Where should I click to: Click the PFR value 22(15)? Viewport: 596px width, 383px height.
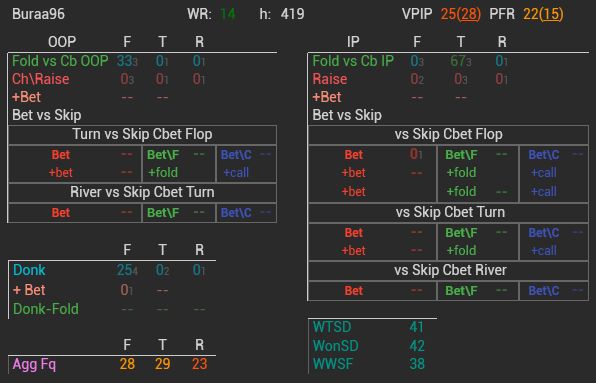[543, 14]
